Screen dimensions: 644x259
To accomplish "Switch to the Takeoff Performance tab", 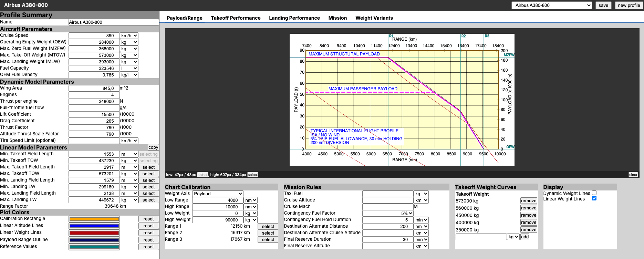I will pos(236,18).
